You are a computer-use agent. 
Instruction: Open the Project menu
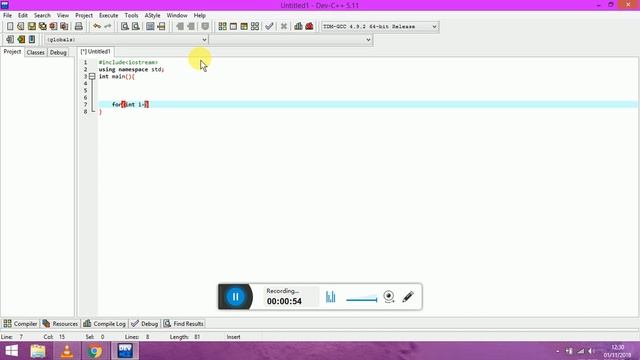pyautogui.click(x=84, y=15)
